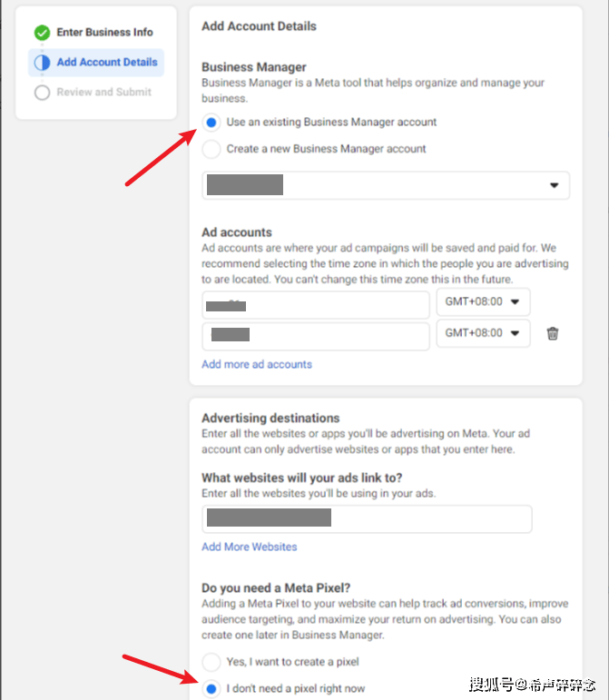Image resolution: width=609 pixels, height=700 pixels.
Task: Open the Add Account Details step
Action: point(106,63)
